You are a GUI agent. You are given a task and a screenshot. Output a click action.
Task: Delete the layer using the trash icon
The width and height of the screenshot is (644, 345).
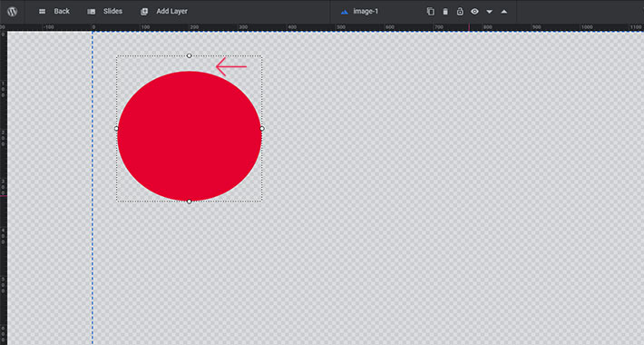coord(445,12)
